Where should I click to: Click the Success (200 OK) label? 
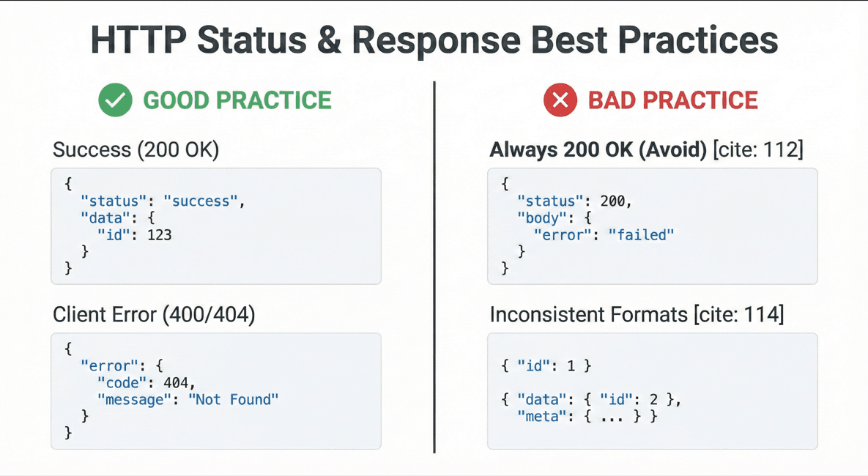tap(136, 149)
